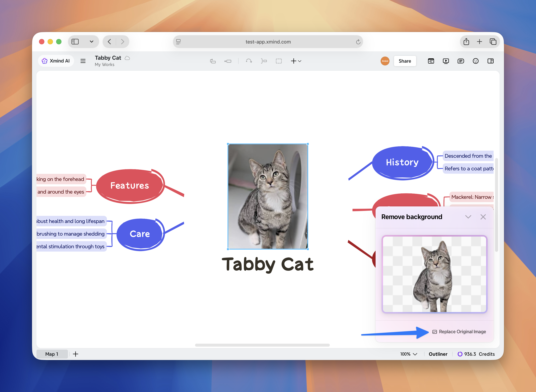The image size is (536, 392).
Task: Open the comments panel
Action: [x=461, y=61]
